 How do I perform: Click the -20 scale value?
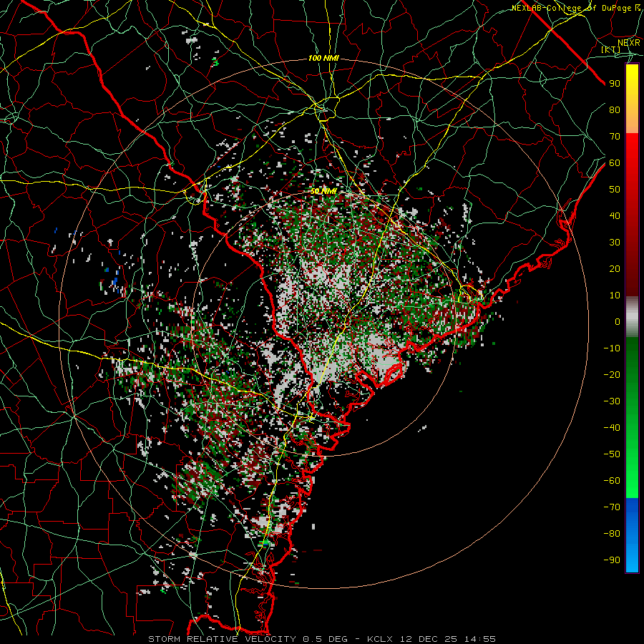coord(612,375)
